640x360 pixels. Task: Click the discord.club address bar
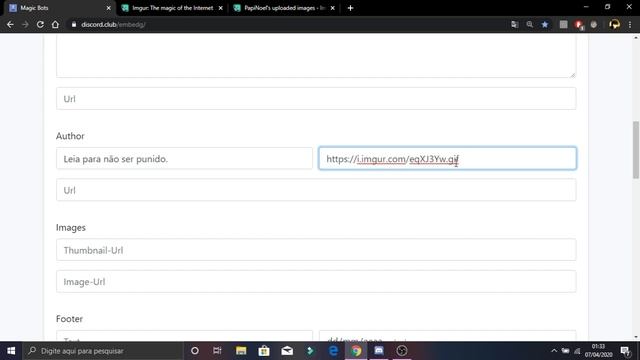click(x=286, y=24)
